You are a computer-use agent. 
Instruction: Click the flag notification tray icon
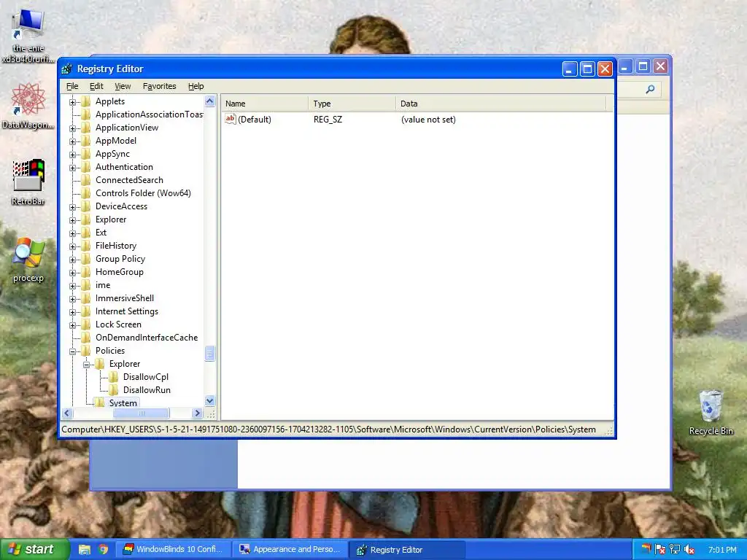click(x=659, y=550)
